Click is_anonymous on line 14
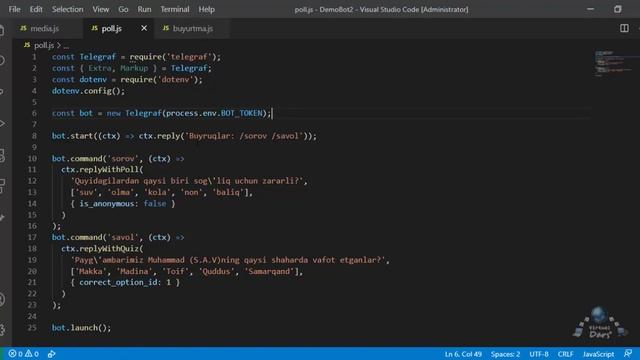 point(107,203)
